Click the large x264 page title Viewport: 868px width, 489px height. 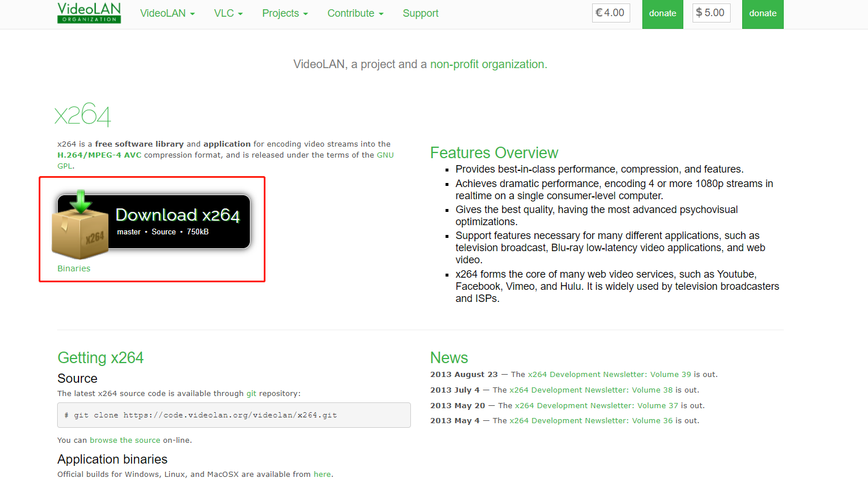[83, 114]
